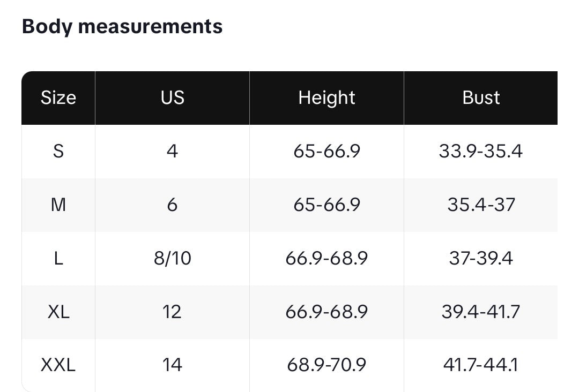Select the M size row label
This screenshot has width=579, height=392.
pyautogui.click(x=58, y=205)
